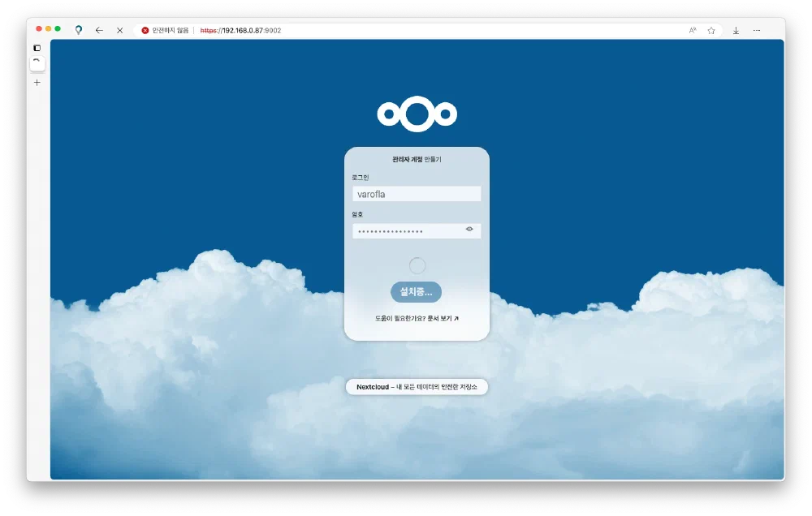Open the browser three-dots settings menu
The width and height of the screenshot is (812, 516).
pyautogui.click(x=757, y=30)
